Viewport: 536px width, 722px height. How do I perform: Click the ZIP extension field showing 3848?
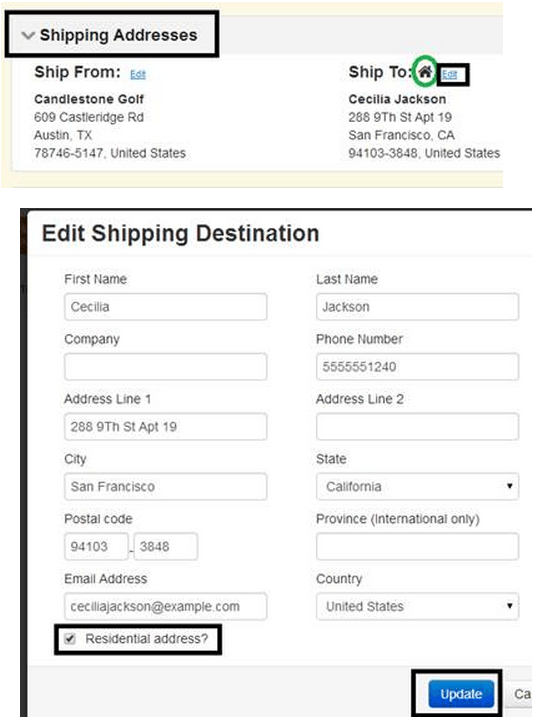[166, 547]
